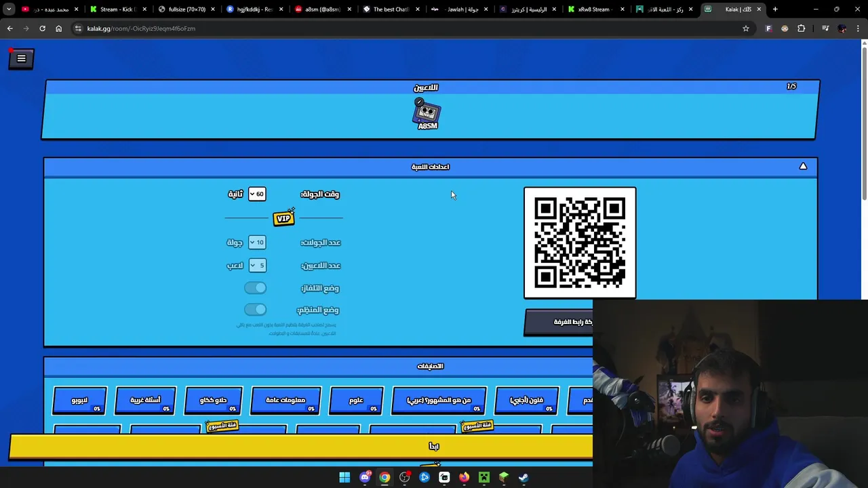Open the Minecraft creeper taskbar icon
The width and height of the screenshot is (868, 488).
pos(484,477)
